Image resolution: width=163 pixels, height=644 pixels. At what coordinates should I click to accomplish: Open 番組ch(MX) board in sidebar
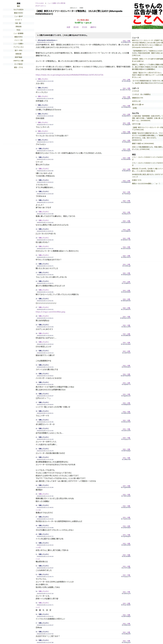tap(18, 37)
